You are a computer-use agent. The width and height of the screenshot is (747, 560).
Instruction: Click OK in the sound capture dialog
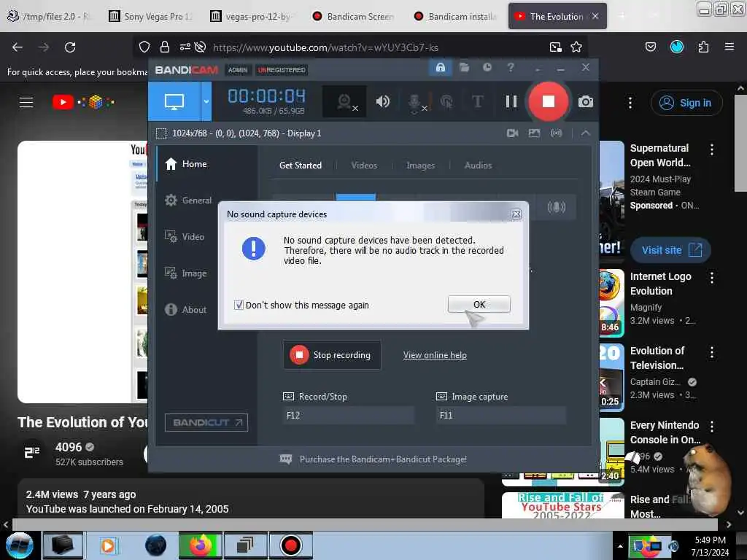pos(479,304)
